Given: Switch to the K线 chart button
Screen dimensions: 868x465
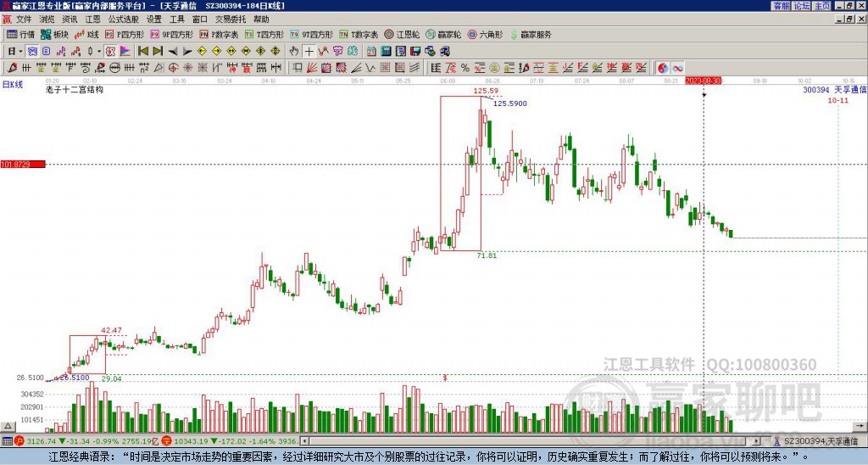Looking at the screenshot, I should click(x=87, y=34).
